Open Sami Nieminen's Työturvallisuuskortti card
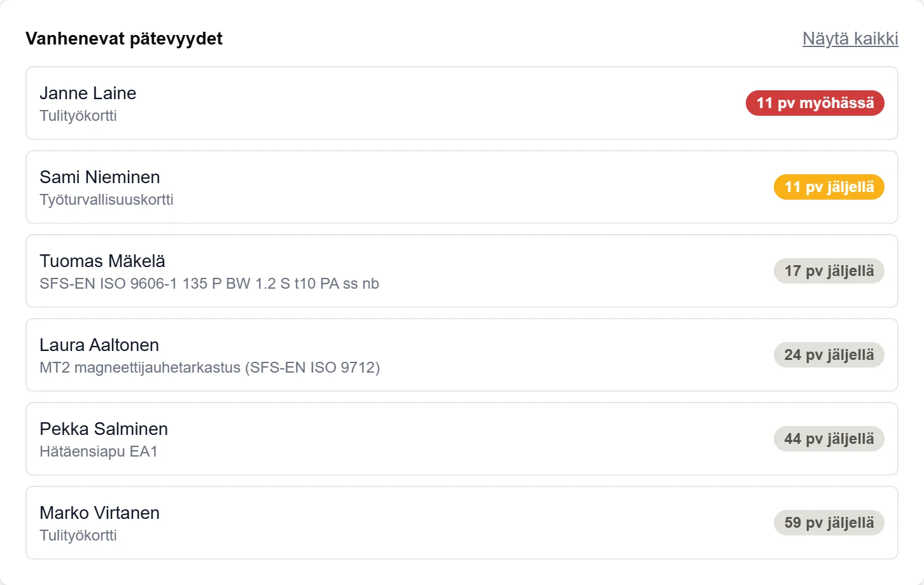Viewport: 924px width, 585px height. point(462,187)
